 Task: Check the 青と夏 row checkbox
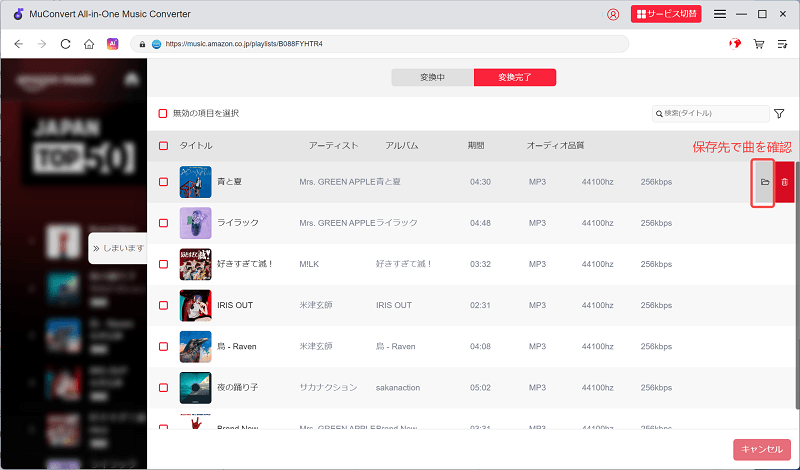pos(163,182)
